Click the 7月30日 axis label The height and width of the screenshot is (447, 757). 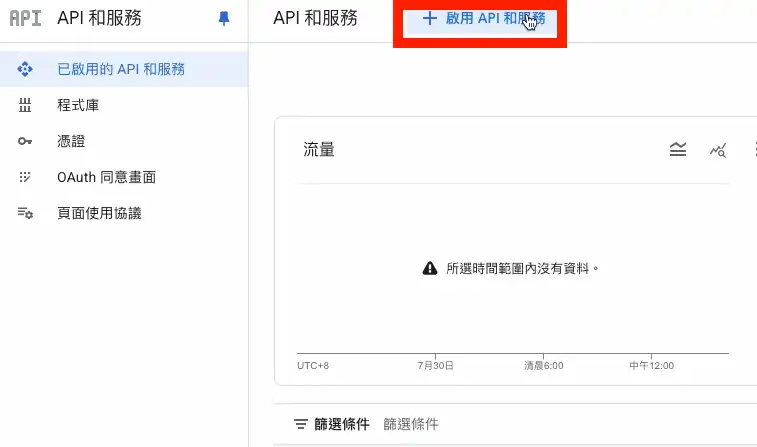(x=435, y=366)
